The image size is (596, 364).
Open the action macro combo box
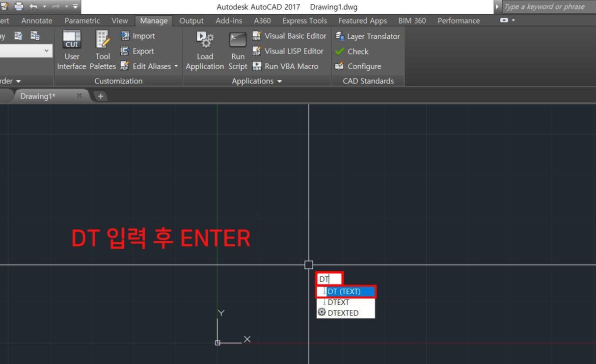click(26, 51)
